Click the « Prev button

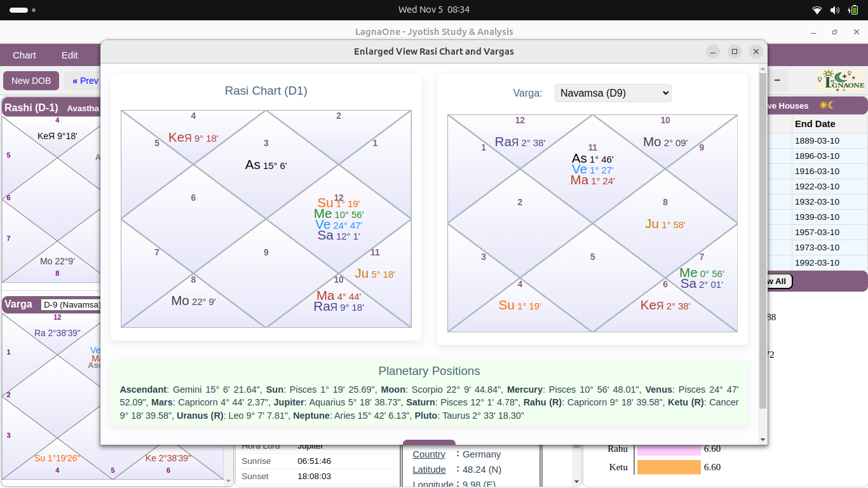point(85,81)
